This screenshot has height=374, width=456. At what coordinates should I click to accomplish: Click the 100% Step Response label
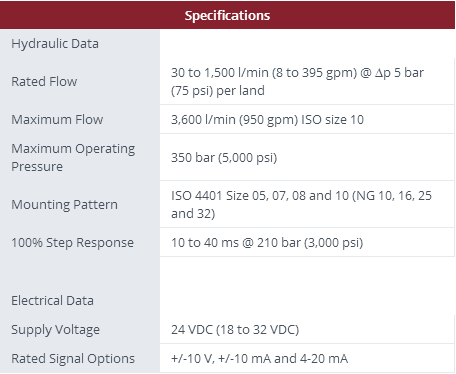(73, 243)
